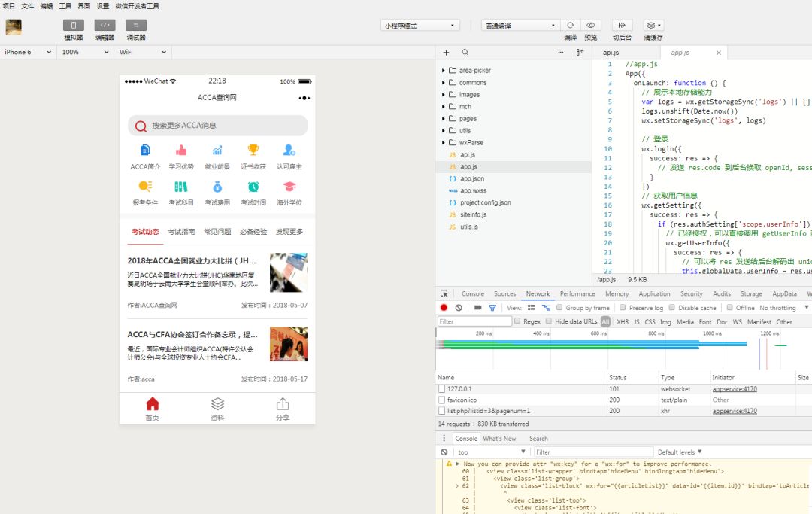
Task: Click the DevTools inspect element icon
Action: (x=444, y=293)
